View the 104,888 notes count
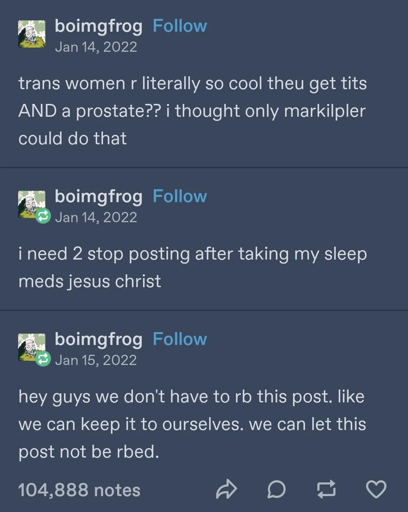The width and height of the screenshot is (408, 512). pos(79,490)
